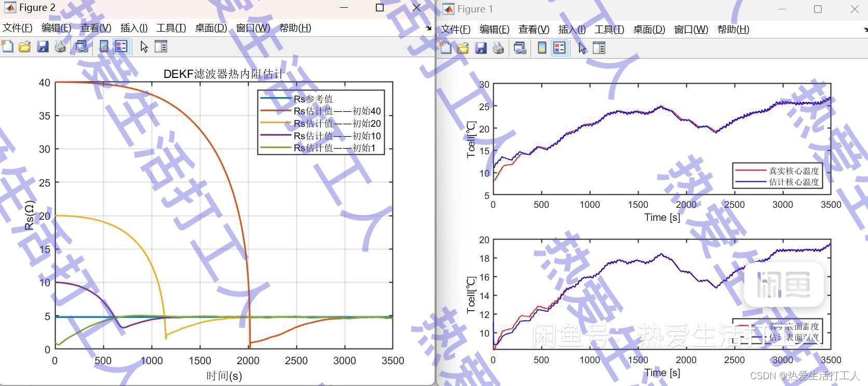Minimize the Figure 2 window
The image size is (868, 386).
point(344,8)
